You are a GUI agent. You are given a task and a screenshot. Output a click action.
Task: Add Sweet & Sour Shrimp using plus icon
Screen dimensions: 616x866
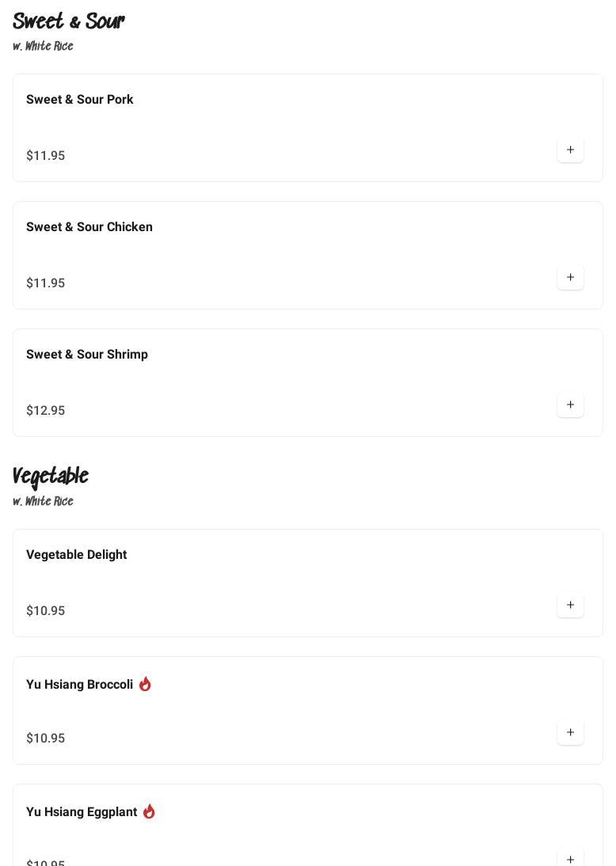click(570, 405)
